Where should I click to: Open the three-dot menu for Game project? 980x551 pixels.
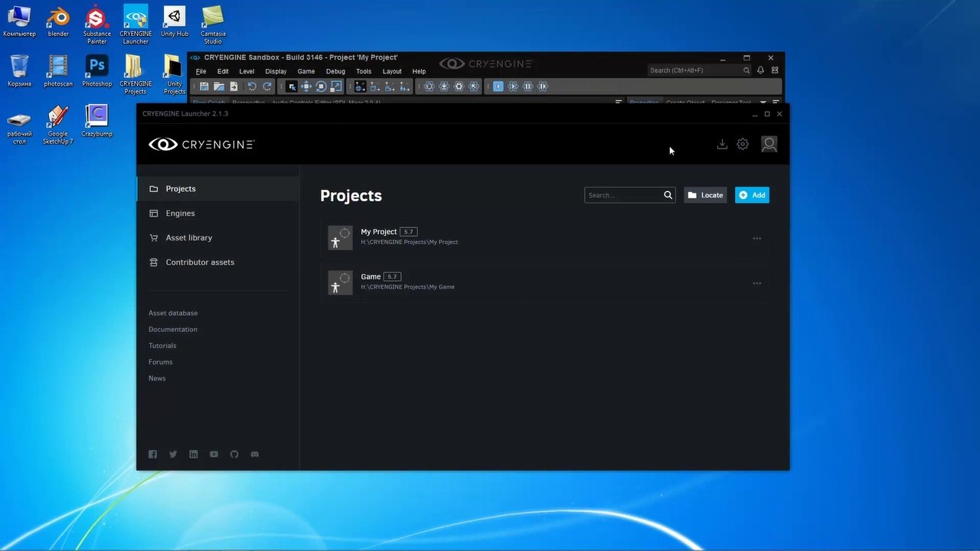756,284
